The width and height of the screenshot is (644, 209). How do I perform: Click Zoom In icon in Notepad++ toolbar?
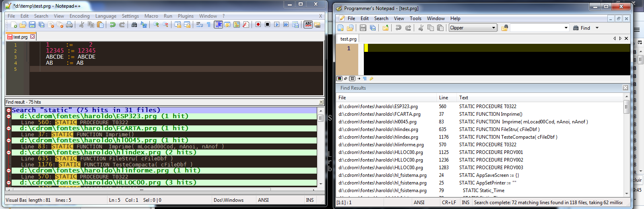click(156, 25)
